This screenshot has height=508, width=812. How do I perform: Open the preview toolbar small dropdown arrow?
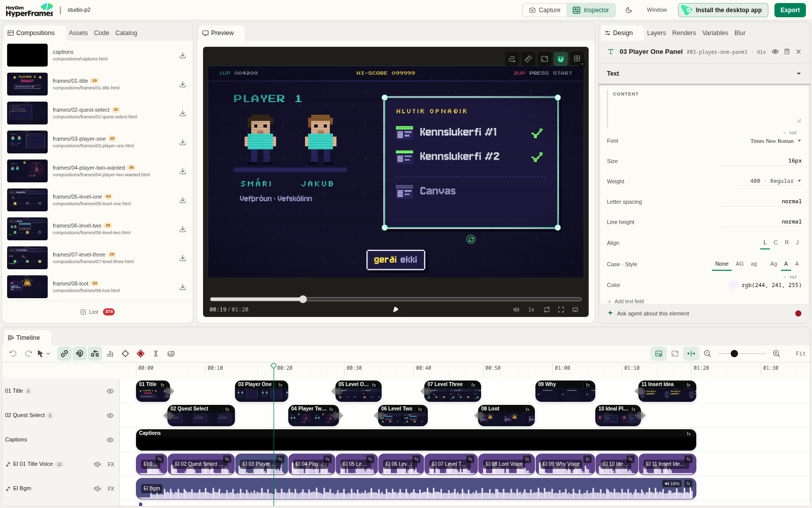click(582, 65)
